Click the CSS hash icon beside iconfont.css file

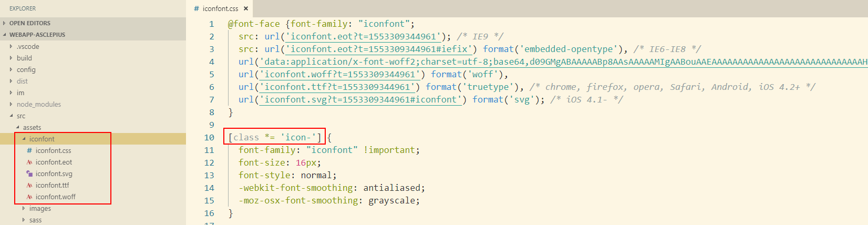coord(29,151)
